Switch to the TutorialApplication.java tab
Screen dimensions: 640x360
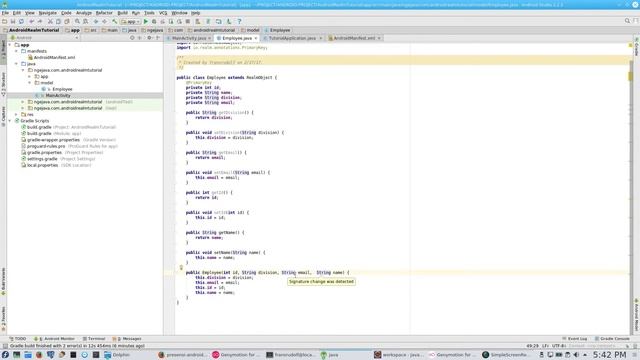point(292,38)
